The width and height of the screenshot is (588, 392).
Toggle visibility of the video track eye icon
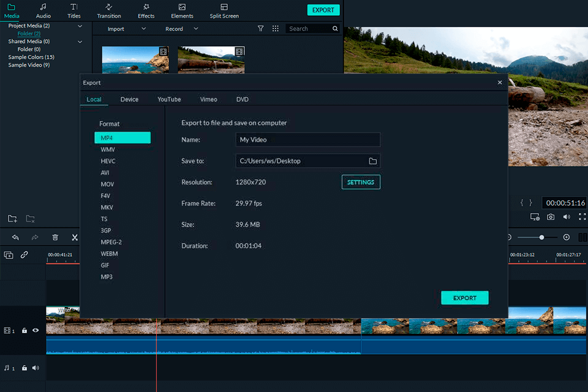click(x=35, y=331)
